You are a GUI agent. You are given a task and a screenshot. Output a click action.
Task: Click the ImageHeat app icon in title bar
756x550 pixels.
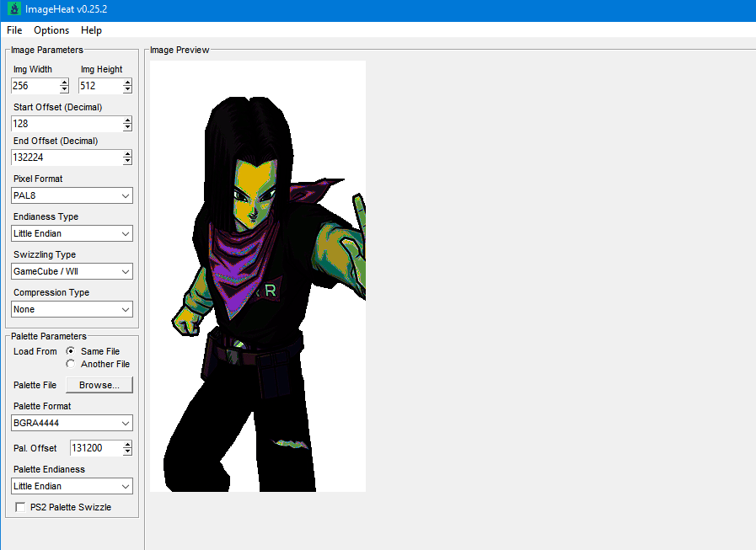14,10
